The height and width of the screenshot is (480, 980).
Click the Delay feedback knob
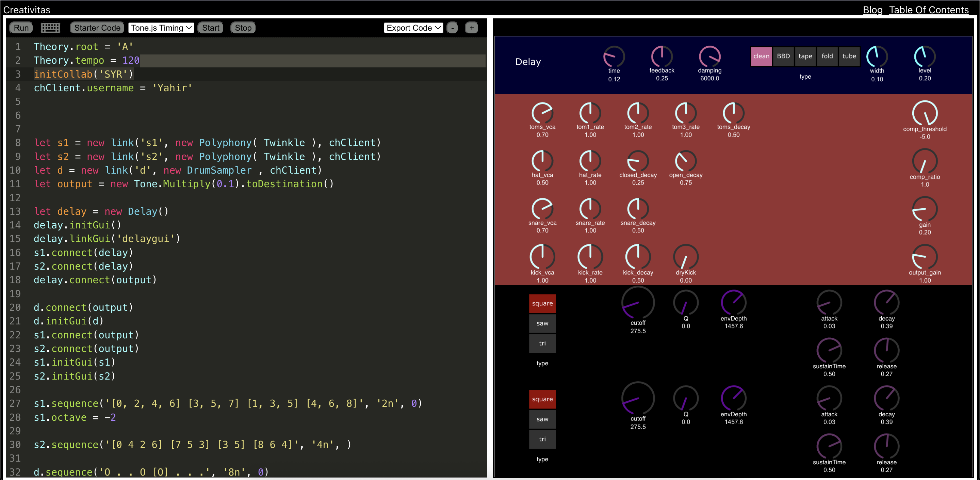click(661, 56)
